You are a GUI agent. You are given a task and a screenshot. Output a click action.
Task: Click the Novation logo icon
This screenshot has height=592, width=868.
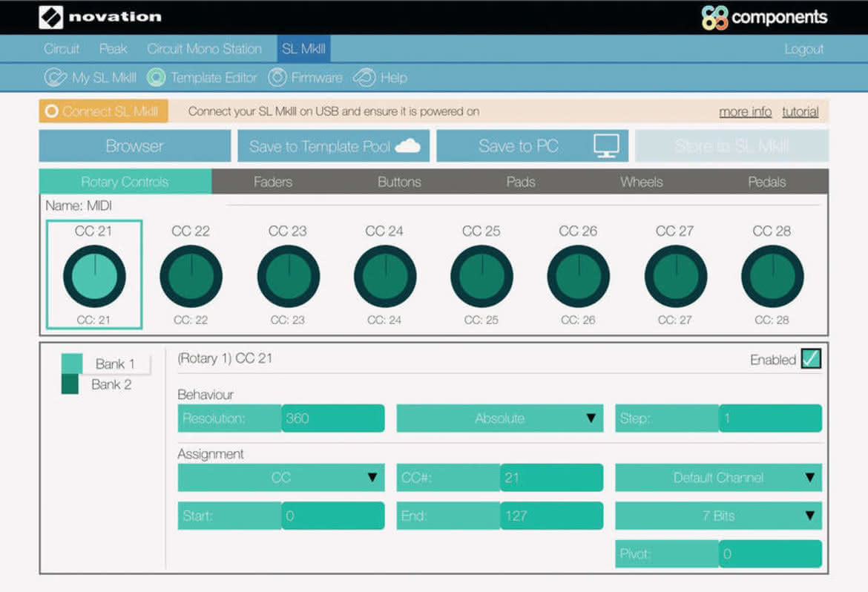51,17
